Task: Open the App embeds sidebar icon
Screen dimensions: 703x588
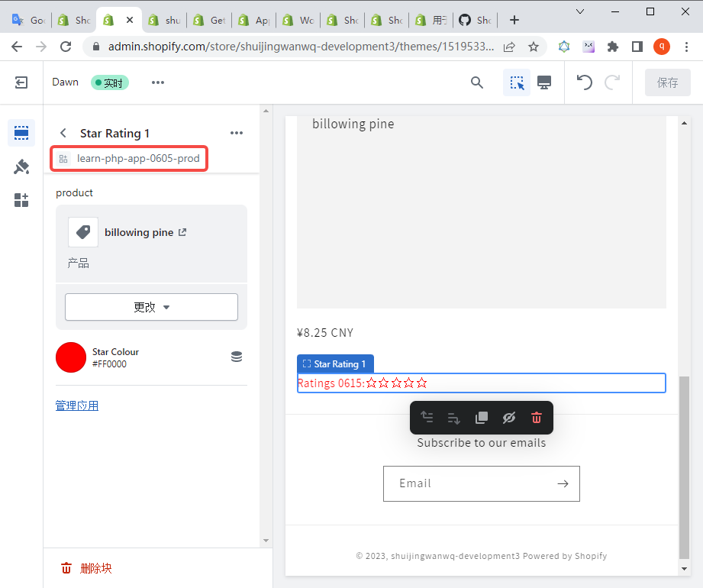Action: [21, 200]
